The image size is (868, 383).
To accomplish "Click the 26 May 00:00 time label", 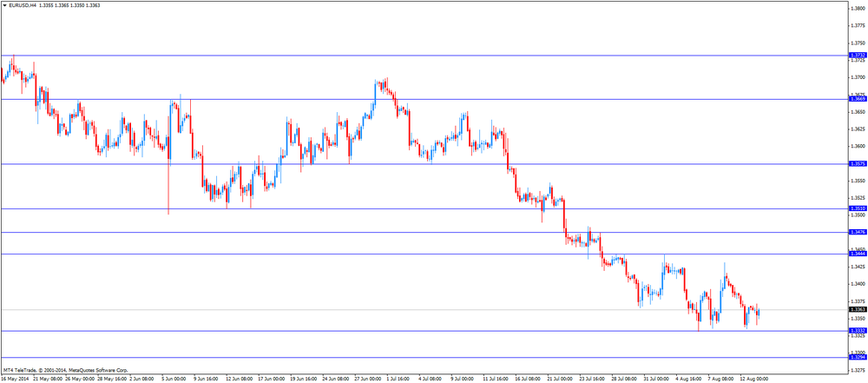I will click(x=80, y=380).
